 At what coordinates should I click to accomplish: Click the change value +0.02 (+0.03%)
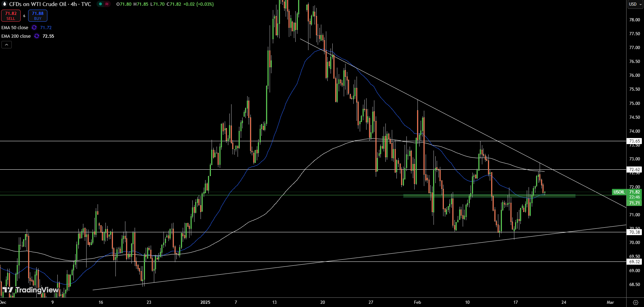[198, 4]
